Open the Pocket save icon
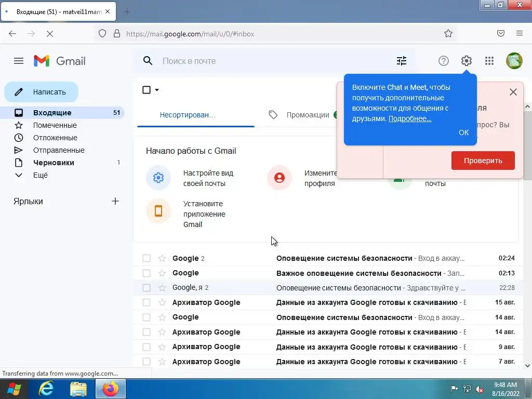 click(501, 33)
